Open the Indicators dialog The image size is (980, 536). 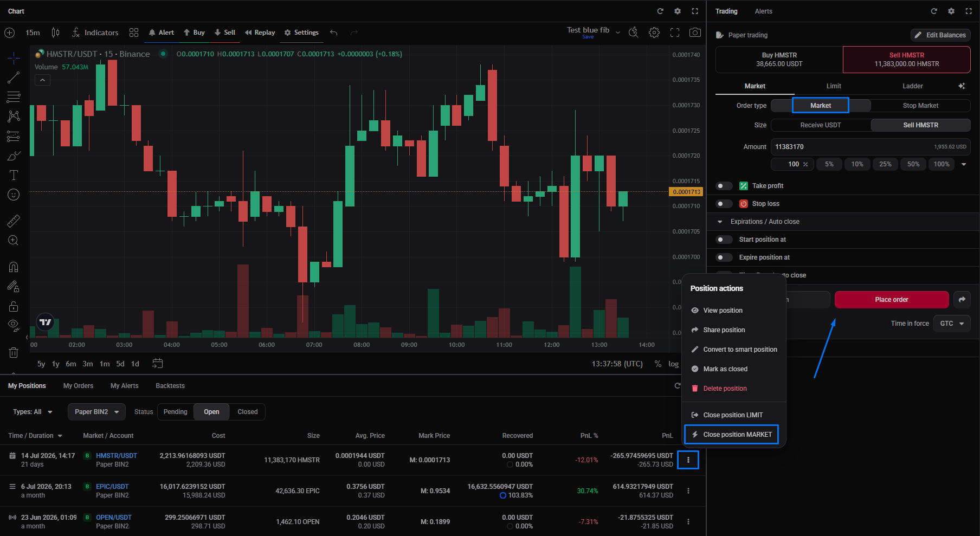coord(95,33)
